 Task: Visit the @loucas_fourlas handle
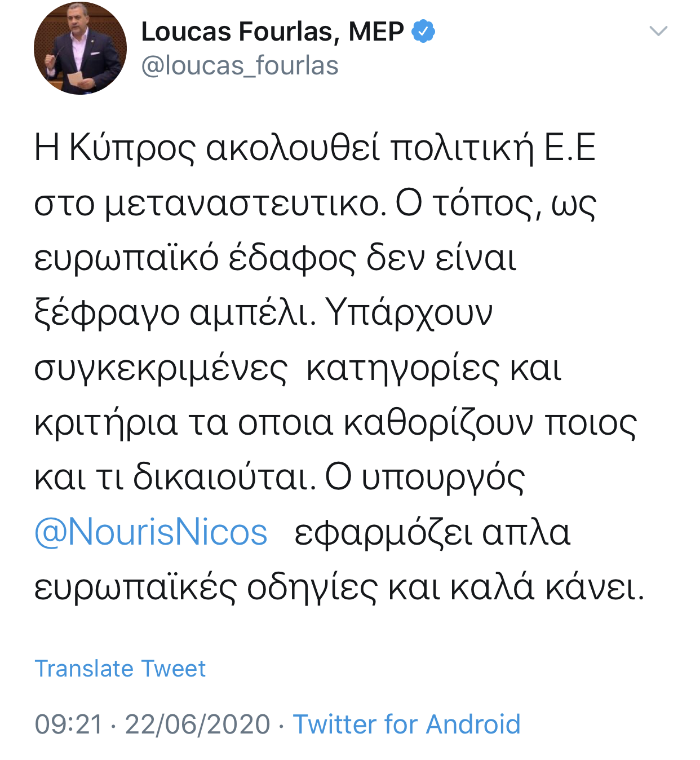tap(240, 65)
